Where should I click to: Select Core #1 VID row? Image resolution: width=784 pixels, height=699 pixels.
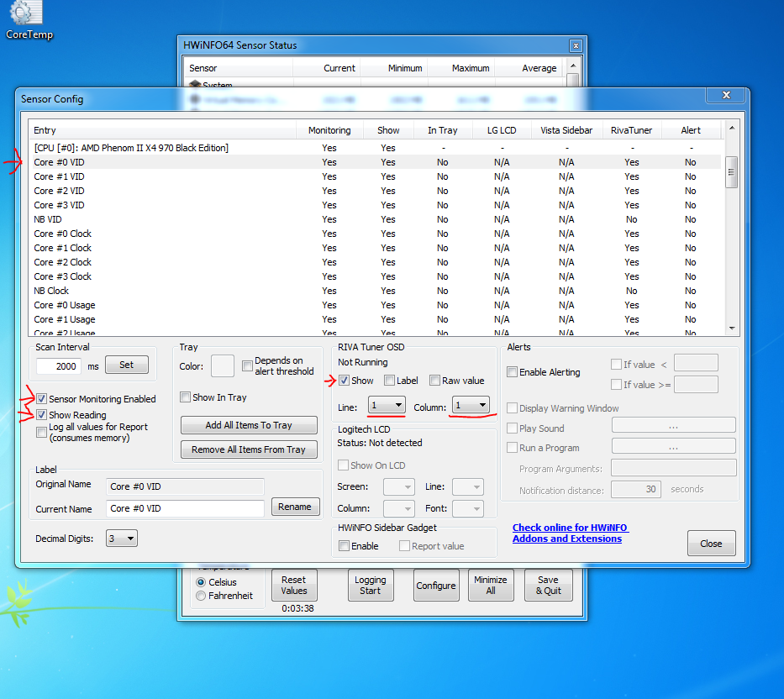pos(375,176)
